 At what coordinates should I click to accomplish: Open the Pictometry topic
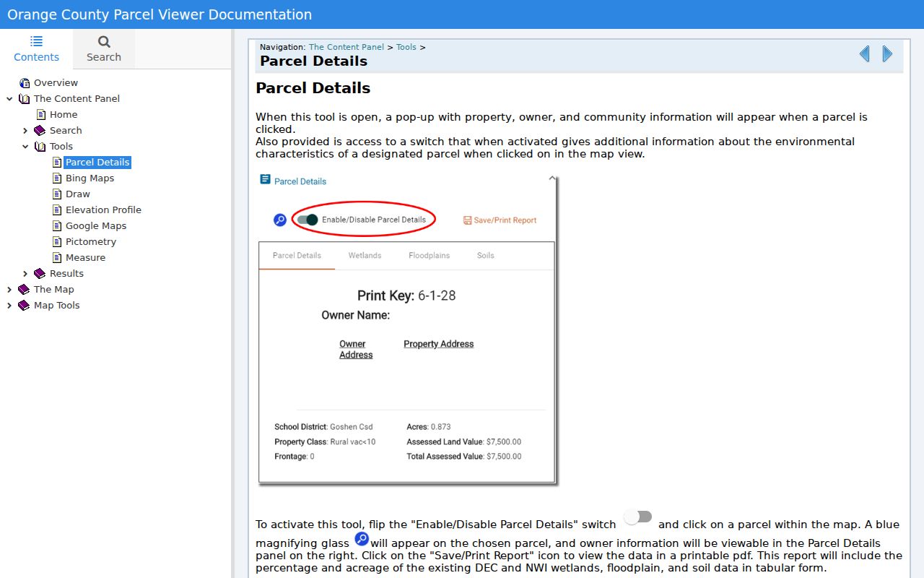pos(91,242)
